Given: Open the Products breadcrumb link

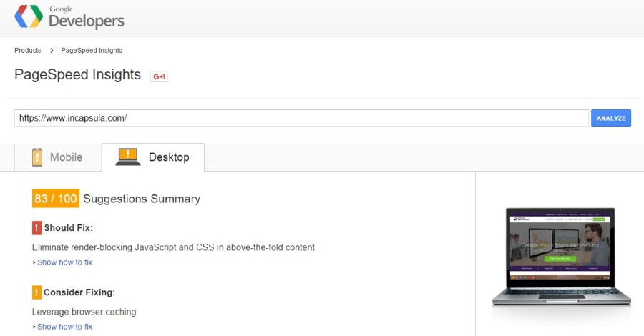Looking at the screenshot, I should 27,51.
